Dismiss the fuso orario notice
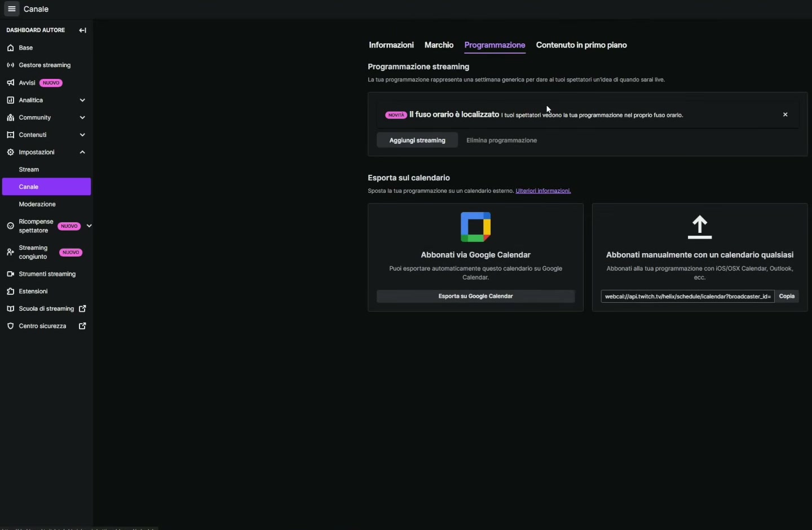812x530 pixels. coord(785,114)
